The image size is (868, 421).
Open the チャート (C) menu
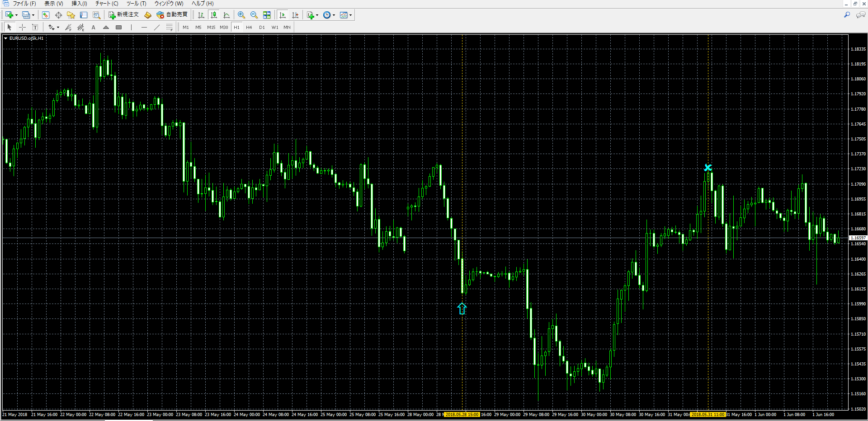pos(107,4)
